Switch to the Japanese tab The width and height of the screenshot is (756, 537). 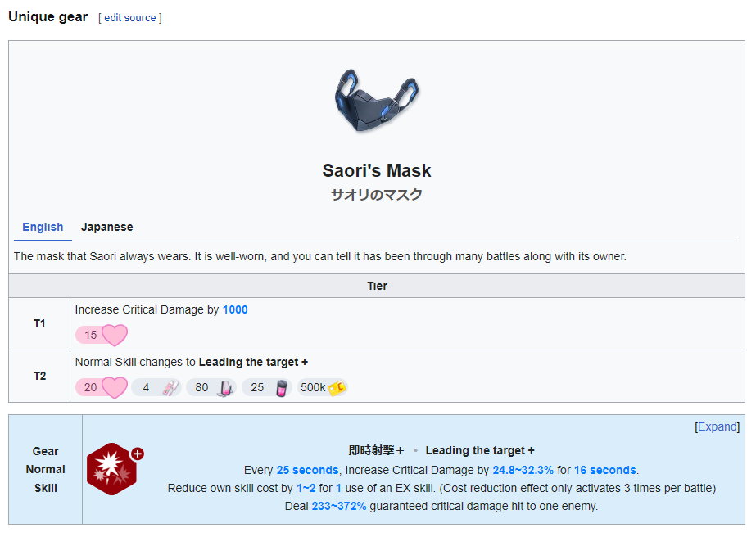(x=106, y=227)
